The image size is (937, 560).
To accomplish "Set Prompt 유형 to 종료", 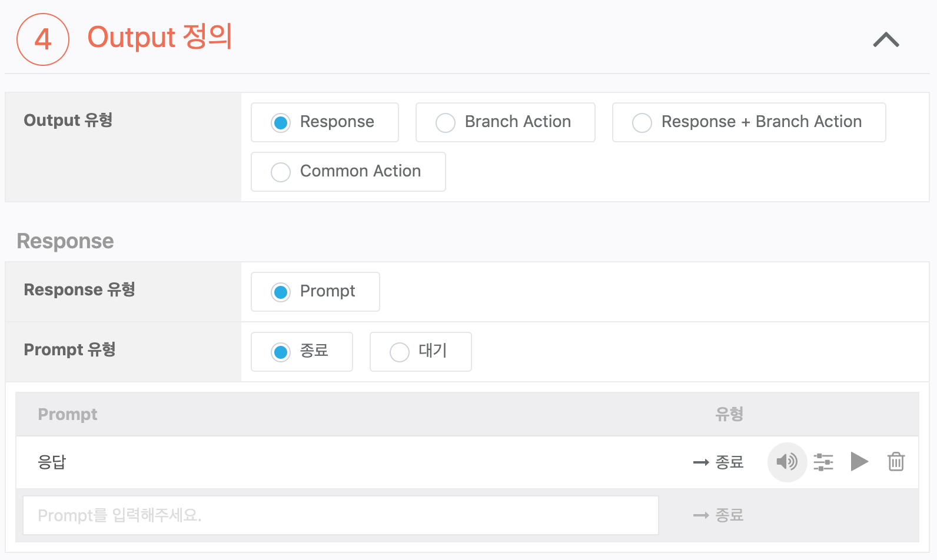I will (281, 352).
